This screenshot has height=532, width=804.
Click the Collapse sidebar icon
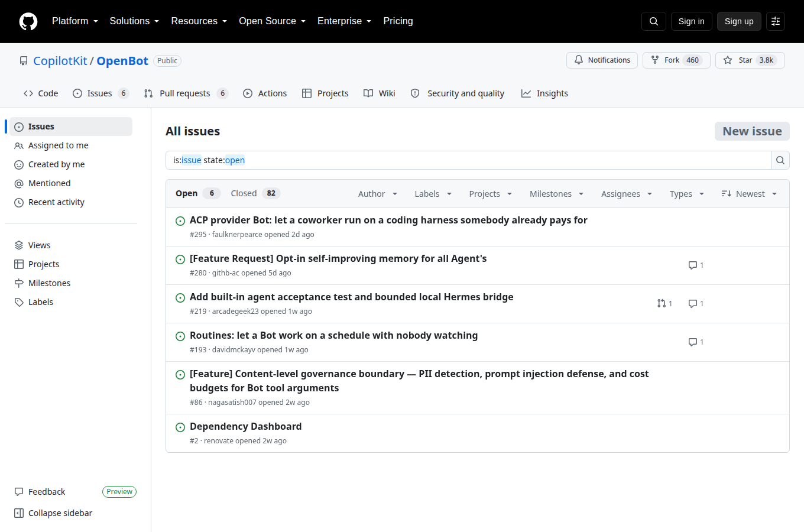19,513
